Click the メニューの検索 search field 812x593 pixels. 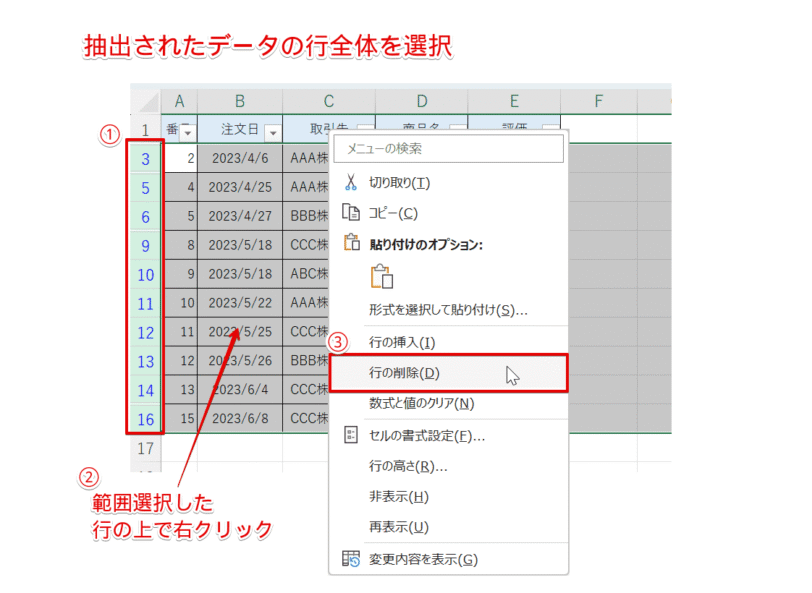click(x=448, y=149)
